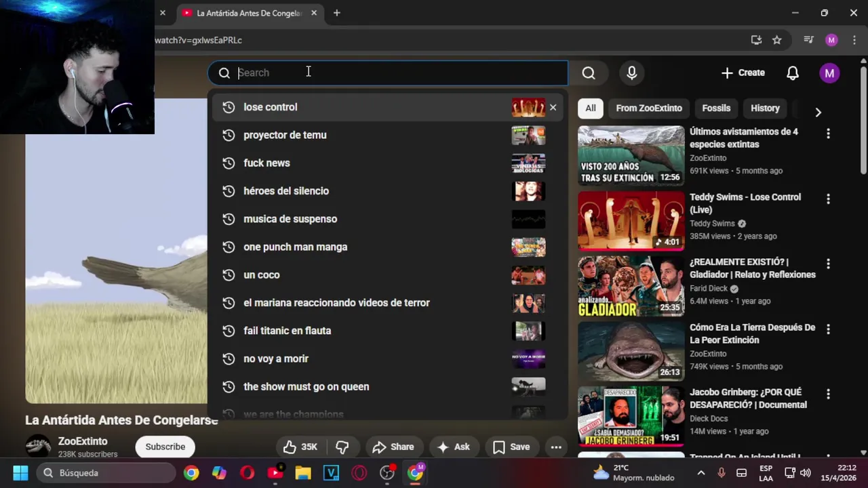Image resolution: width=868 pixels, height=488 pixels.
Task: Click the Ask button under the video
Action: pos(454,447)
